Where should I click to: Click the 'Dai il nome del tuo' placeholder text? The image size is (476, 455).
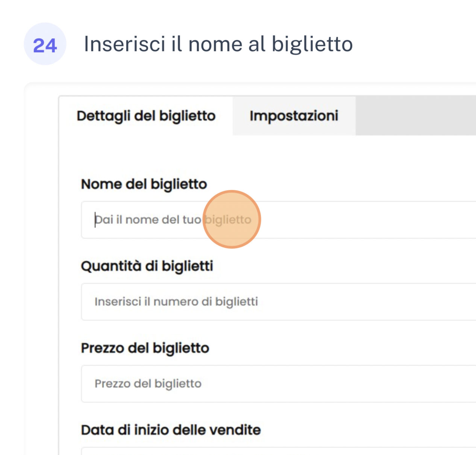click(148, 220)
